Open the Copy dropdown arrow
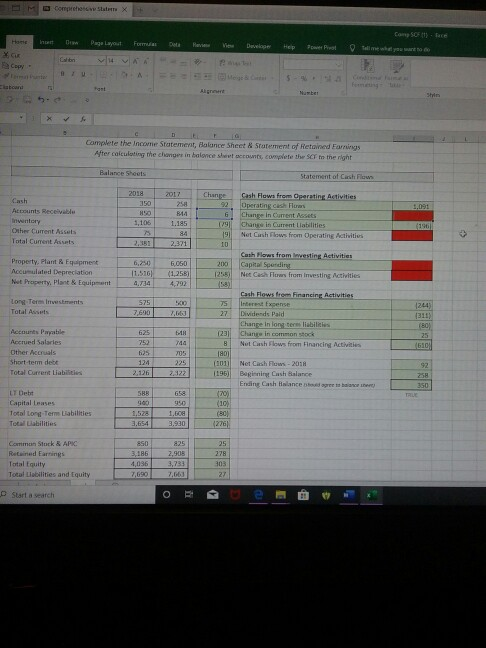This screenshot has height=648, width=486. click(29, 66)
